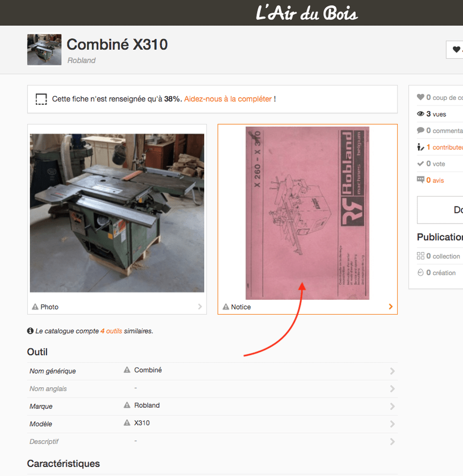This screenshot has width=463, height=476.
Task: Expand the Nom anglais row chevron
Action: [392, 389]
